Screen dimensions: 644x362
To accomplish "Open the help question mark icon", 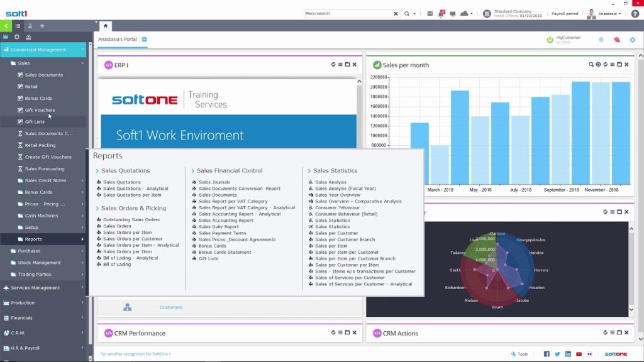I will pos(635,13).
